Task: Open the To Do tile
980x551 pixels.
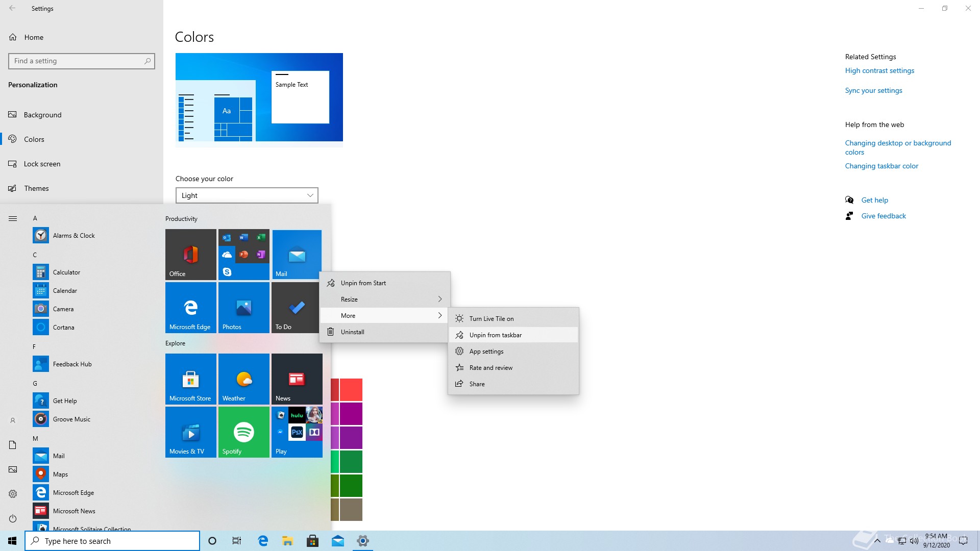Action: (296, 307)
